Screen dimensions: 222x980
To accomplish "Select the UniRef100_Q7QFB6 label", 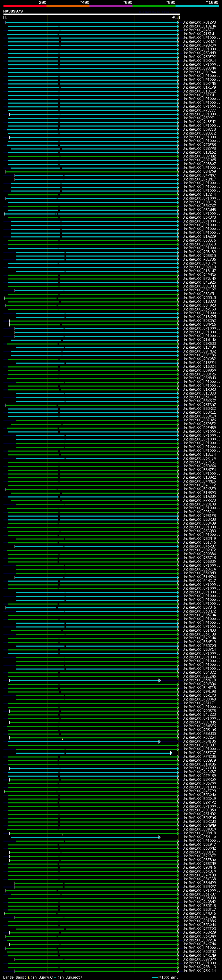I will 199,145.
